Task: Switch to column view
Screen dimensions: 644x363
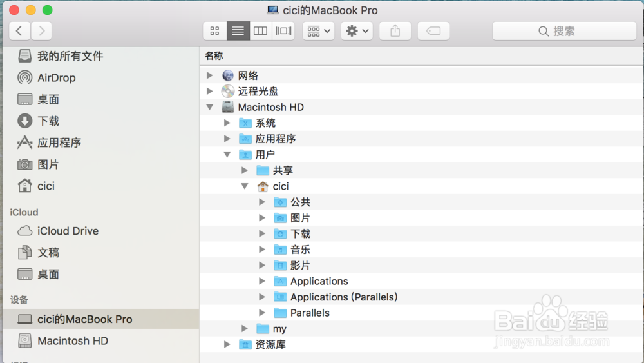Action: pos(260,31)
